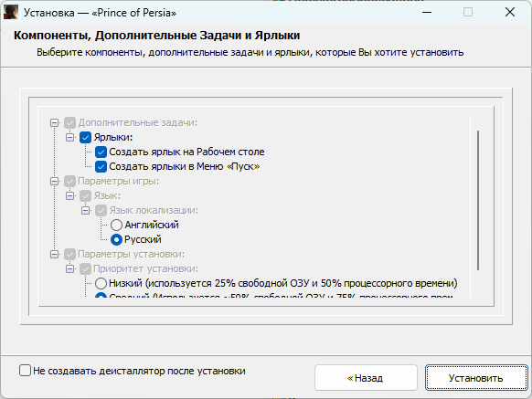Click the Создать ярлыки в Меню «Пуск» text

pyautogui.click(x=185, y=166)
